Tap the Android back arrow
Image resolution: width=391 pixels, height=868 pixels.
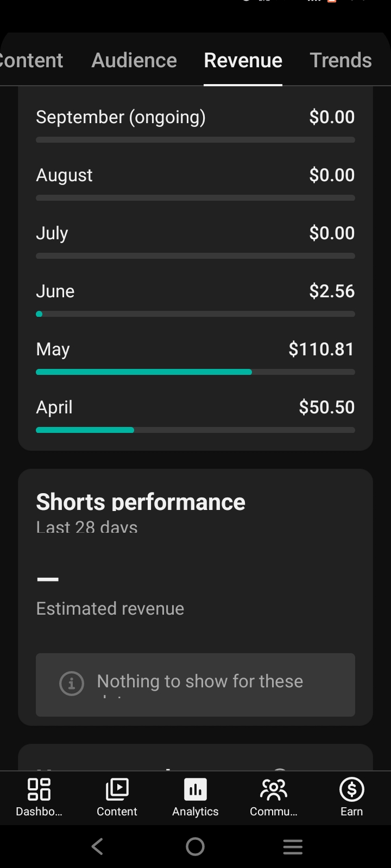point(98,846)
